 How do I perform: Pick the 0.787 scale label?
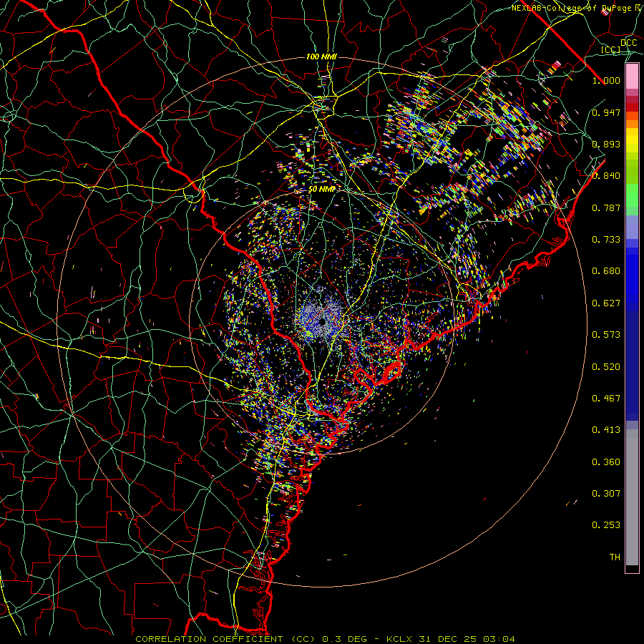pos(606,208)
